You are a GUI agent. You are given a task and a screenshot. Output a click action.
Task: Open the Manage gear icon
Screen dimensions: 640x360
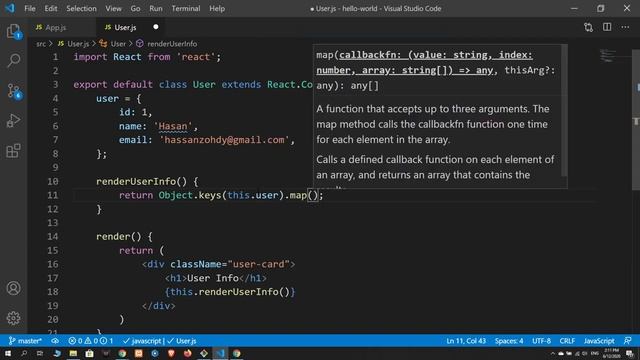13,318
